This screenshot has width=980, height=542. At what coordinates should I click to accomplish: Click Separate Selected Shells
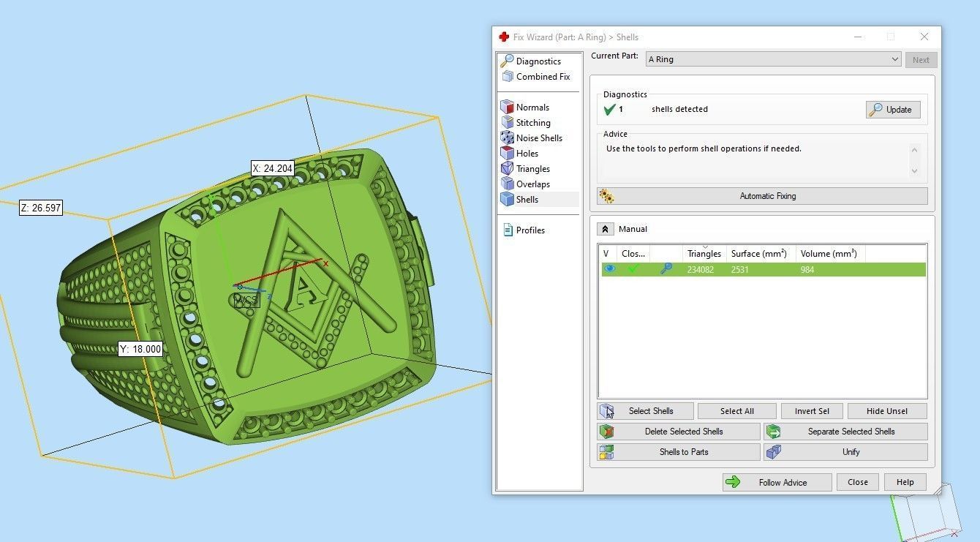(x=845, y=432)
